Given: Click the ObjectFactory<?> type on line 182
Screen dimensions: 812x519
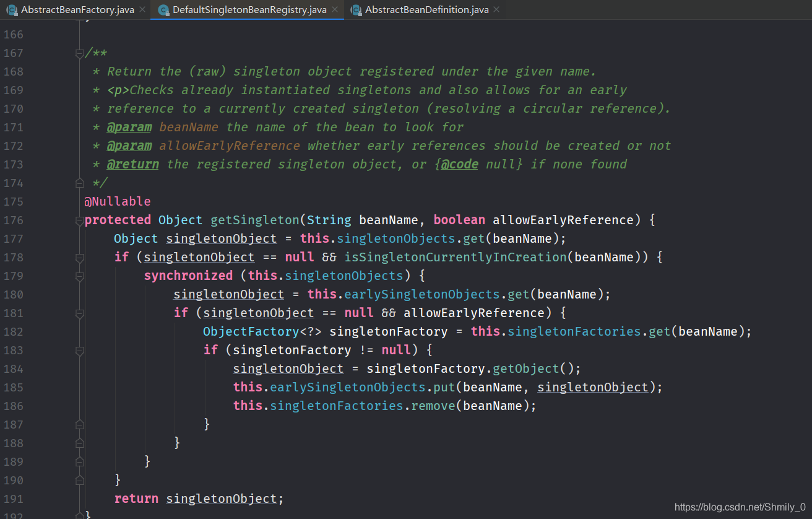Looking at the screenshot, I should (262, 331).
